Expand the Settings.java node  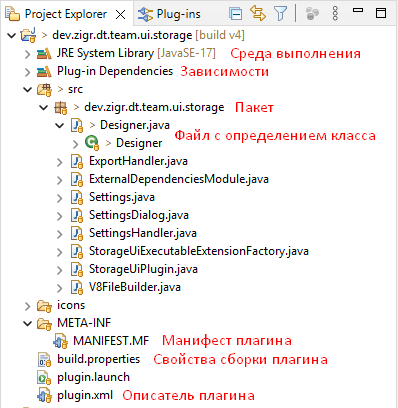tap(60, 198)
